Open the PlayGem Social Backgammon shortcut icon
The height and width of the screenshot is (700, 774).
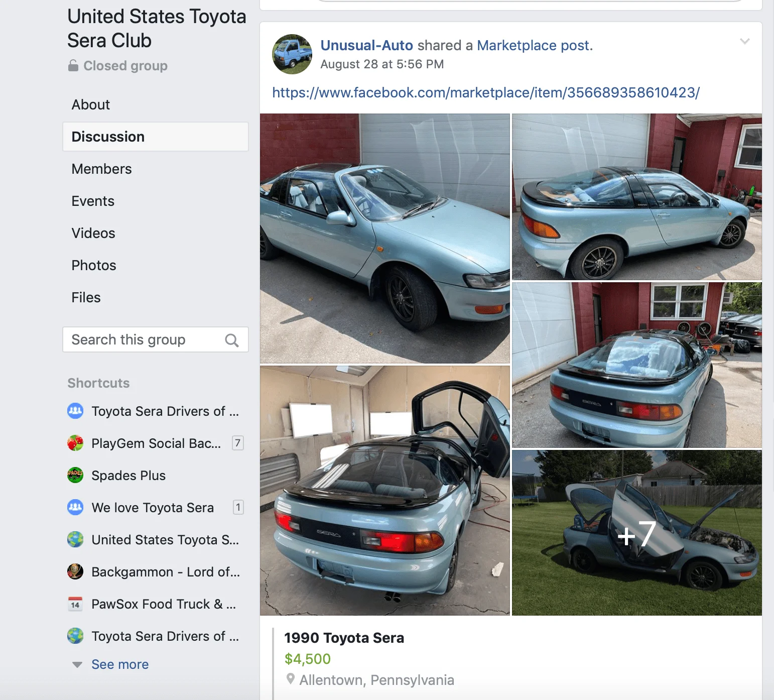(75, 443)
